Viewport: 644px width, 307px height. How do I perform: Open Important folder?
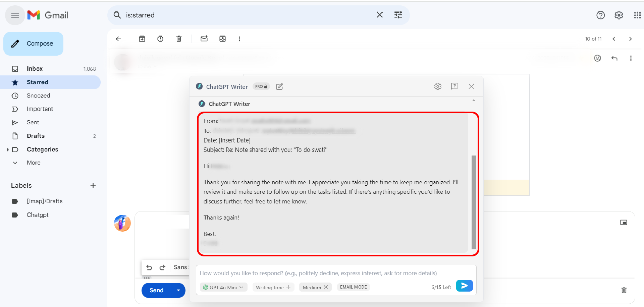[50, 109]
